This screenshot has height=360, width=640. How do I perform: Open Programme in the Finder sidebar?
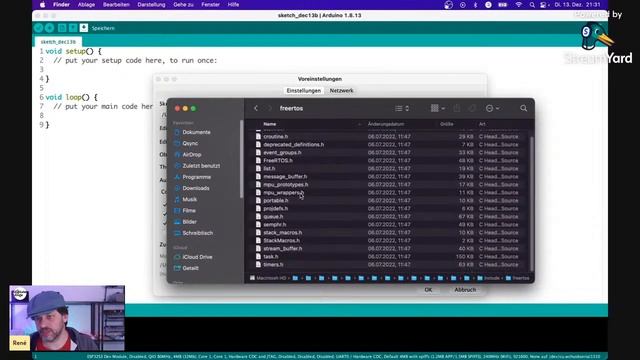coord(196,177)
